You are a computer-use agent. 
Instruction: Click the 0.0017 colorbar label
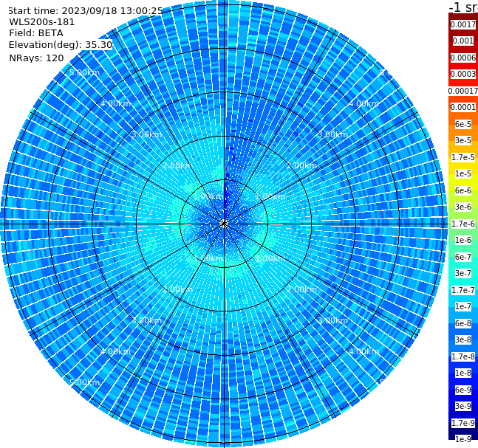(463, 24)
